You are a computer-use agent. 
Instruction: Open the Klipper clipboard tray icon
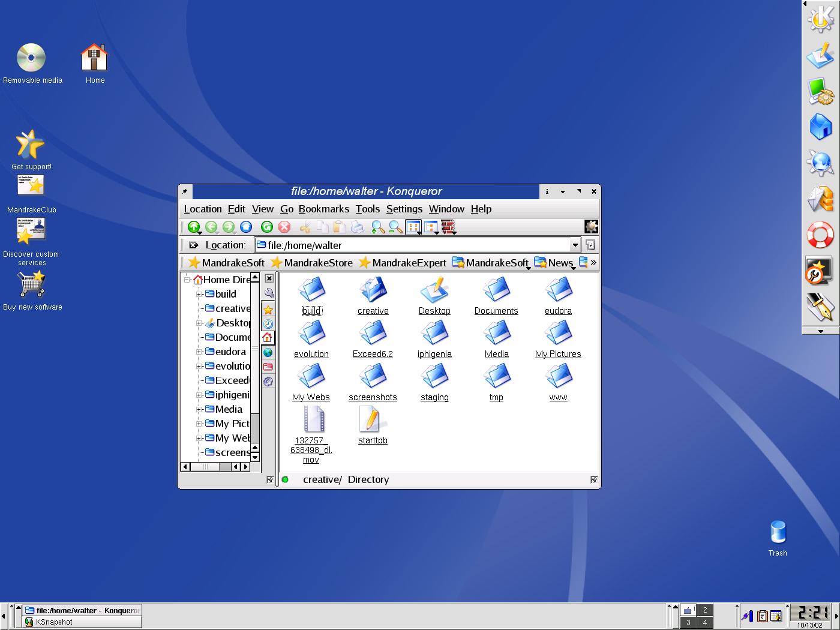tap(762, 616)
